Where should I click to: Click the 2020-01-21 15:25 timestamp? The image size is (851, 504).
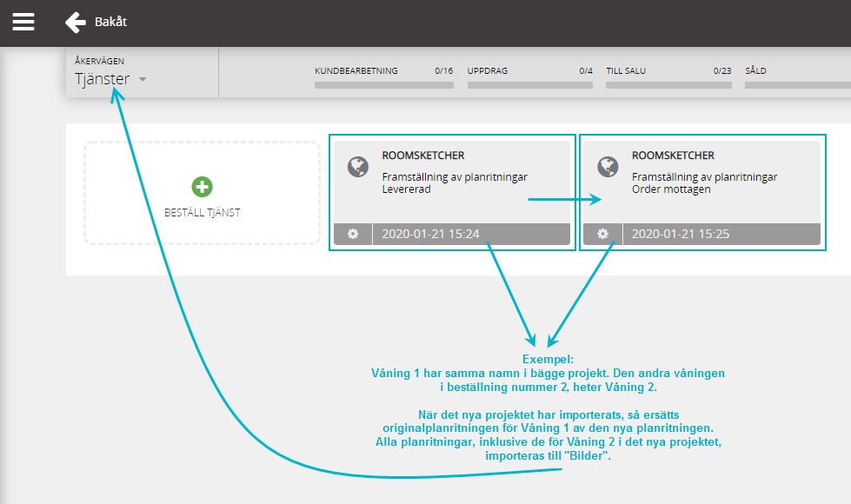[681, 234]
